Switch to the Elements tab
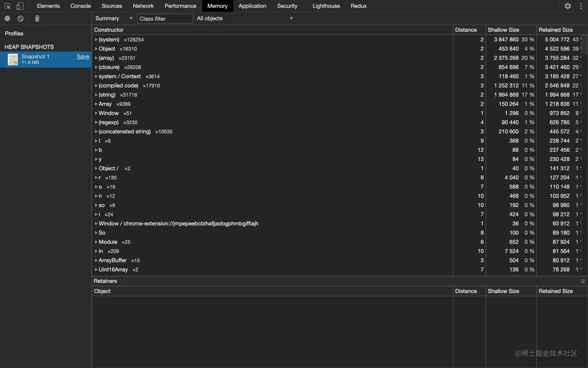The width and height of the screenshot is (588, 368). [48, 6]
